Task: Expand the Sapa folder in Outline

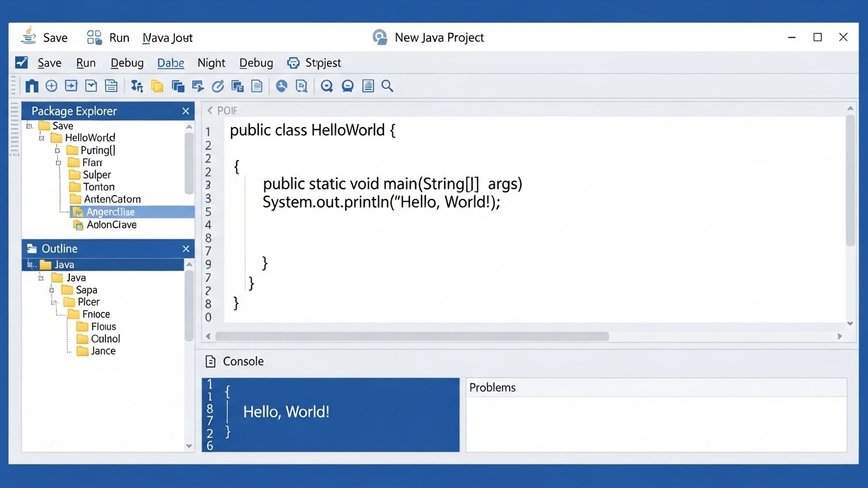Action: click(x=52, y=290)
